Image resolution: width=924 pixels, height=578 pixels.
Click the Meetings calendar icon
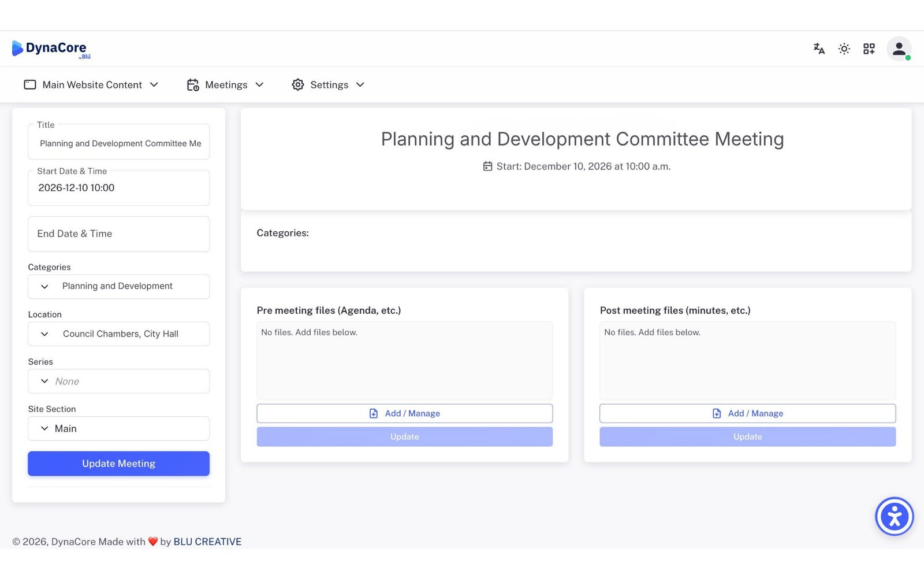click(193, 85)
